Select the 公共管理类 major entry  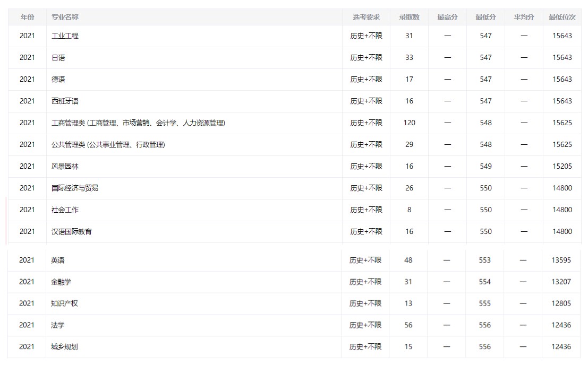[108, 145]
